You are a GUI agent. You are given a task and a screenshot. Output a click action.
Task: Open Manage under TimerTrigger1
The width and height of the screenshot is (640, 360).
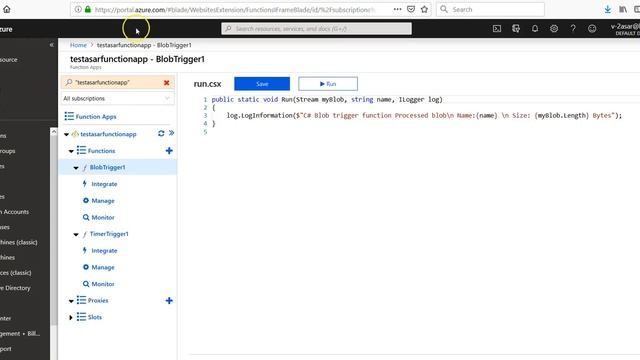[103, 267]
